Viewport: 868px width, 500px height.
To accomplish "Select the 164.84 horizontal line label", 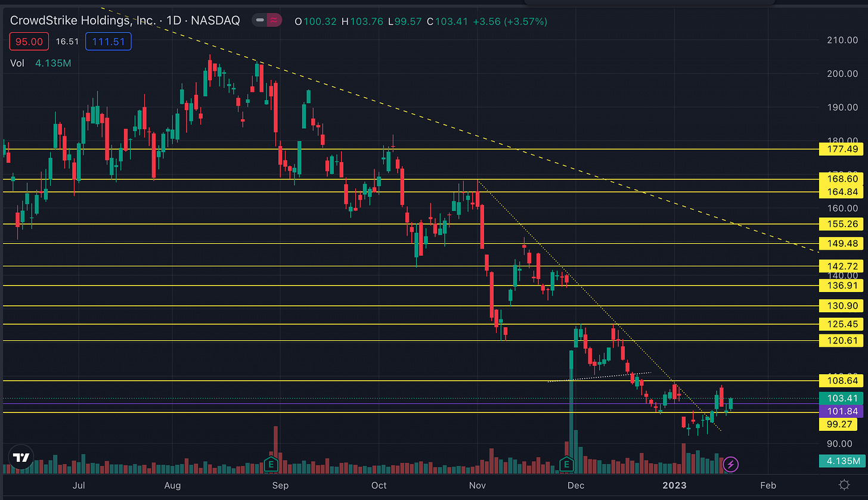I will (842, 192).
